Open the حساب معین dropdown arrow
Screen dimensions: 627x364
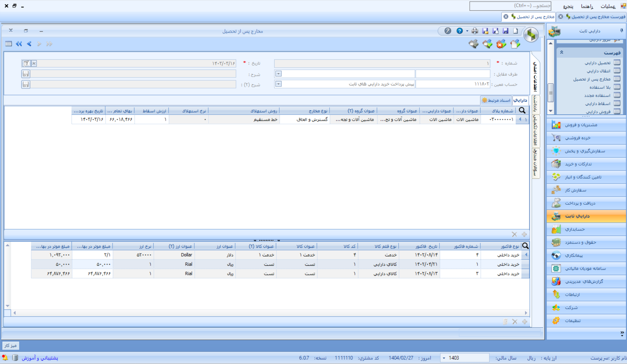278,84
